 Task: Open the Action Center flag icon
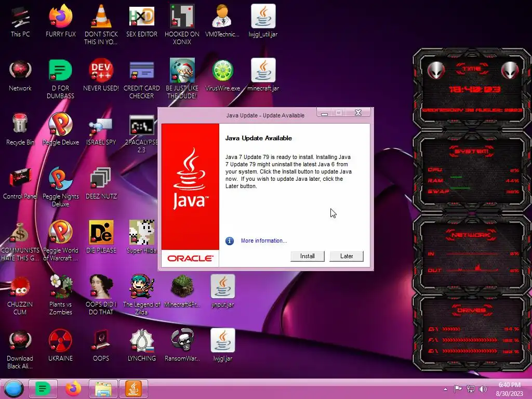point(458,389)
